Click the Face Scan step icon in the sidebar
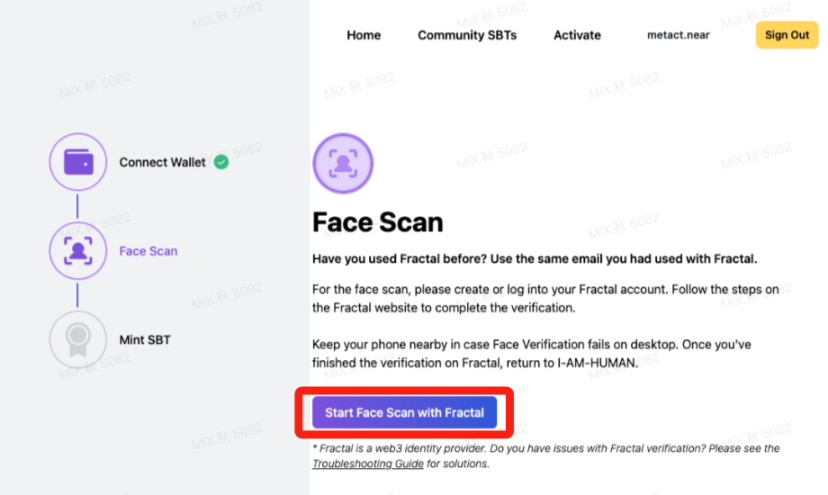 click(77, 251)
